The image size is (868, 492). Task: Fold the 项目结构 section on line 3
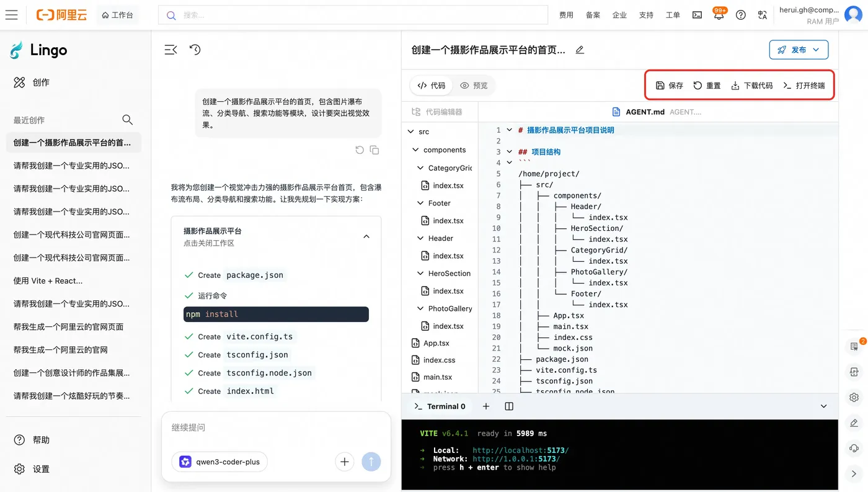[509, 152]
